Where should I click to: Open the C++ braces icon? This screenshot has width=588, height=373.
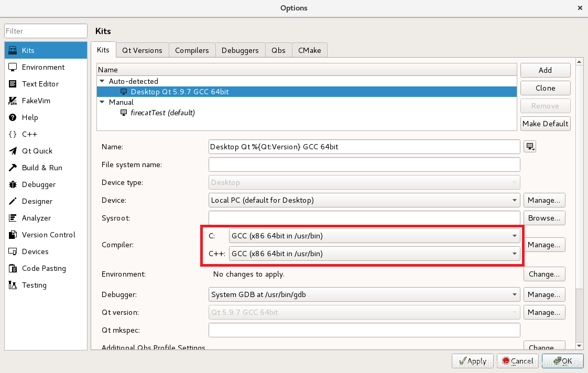(13, 134)
